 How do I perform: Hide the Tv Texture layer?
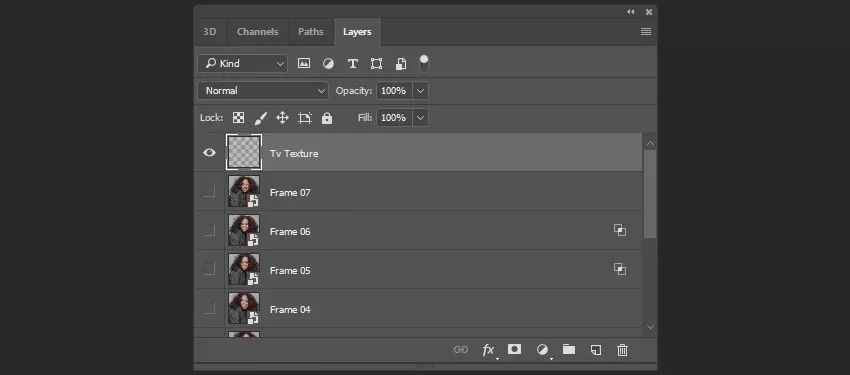[209, 153]
